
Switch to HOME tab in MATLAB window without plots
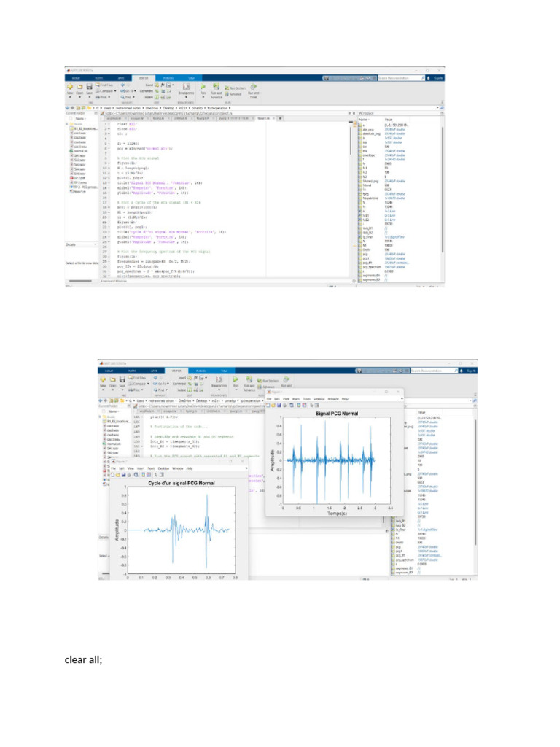point(76,78)
